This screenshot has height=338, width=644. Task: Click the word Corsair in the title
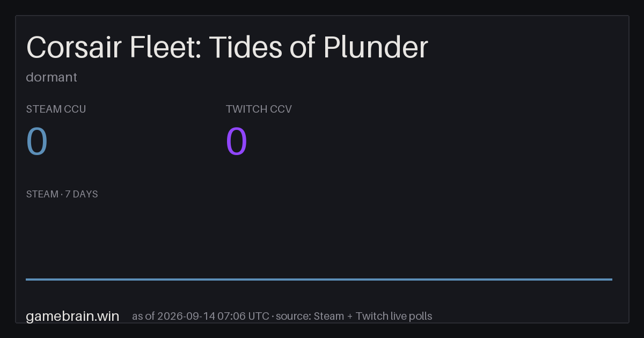[75, 47]
